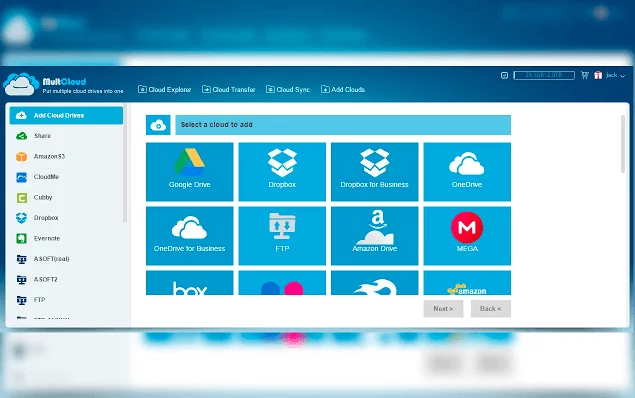Choose the OneDrive for Business tile

tap(190, 236)
